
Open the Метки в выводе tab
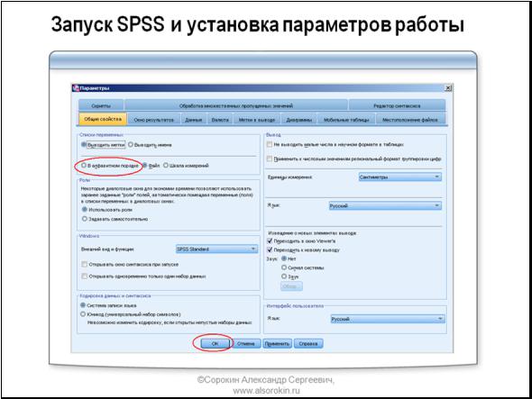(x=257, y=120)
